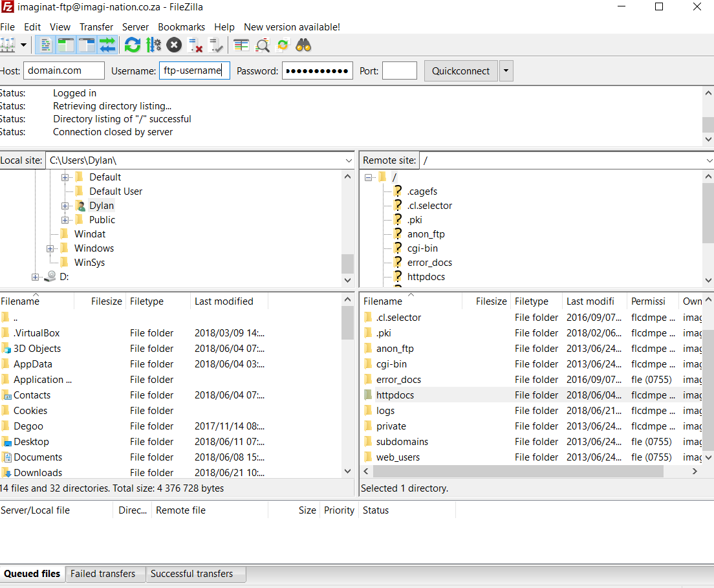Click the Contacts folder icon in local list

[6, 395]
